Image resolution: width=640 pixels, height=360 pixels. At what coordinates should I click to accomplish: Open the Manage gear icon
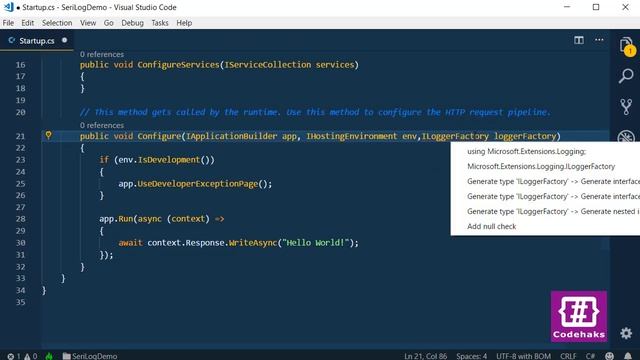point(626,333)
